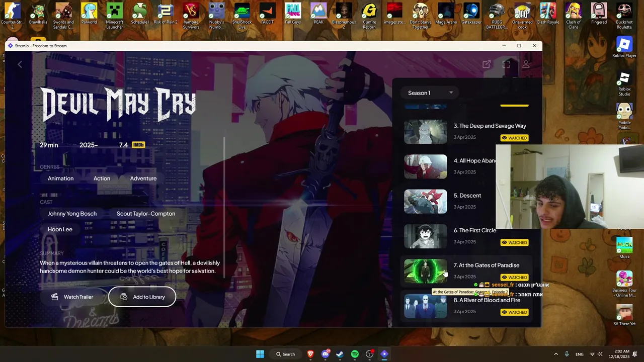The width and height of the screenshot is (644, 362).
Task: Select the Adventure genre link
Action: pyautogui.click(x=143, y=178)
